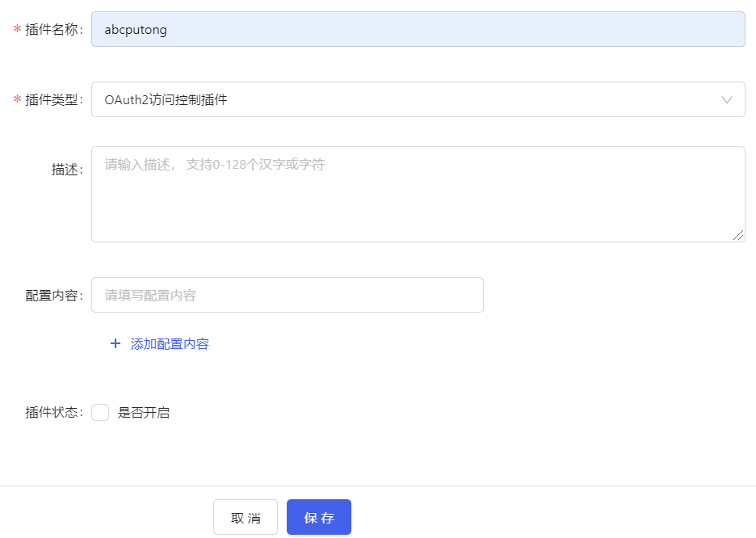
Task: Click the 配置内容 input field
Action: coord(288,295)
